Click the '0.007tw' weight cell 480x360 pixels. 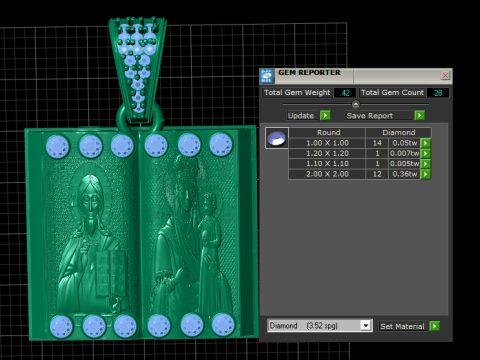(x=404, y=153)
